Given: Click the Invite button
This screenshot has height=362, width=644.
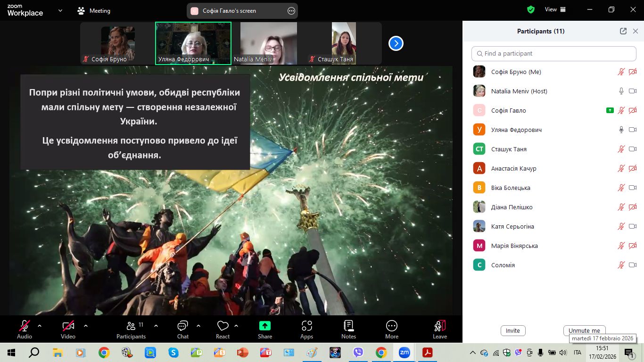Looking at the screenshot, I should click(x=512, y=331).
